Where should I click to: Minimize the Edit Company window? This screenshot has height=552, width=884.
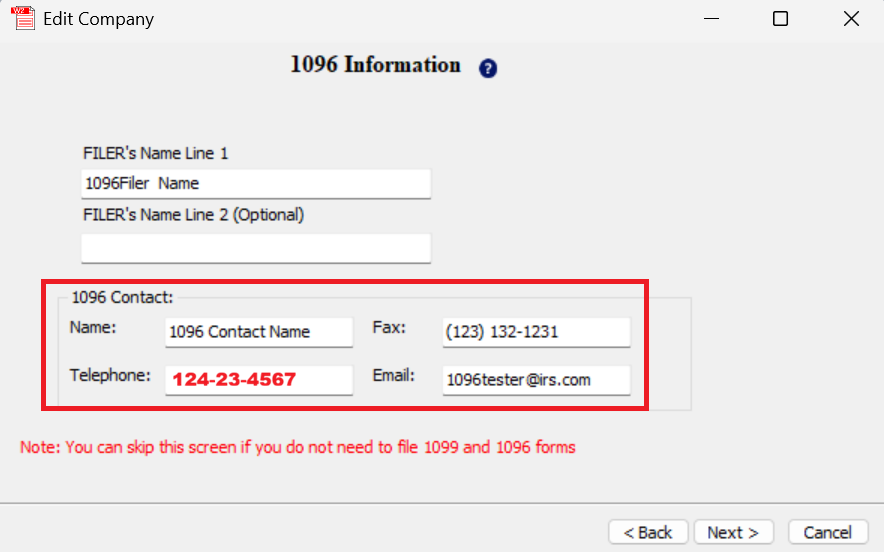[711, 19]
